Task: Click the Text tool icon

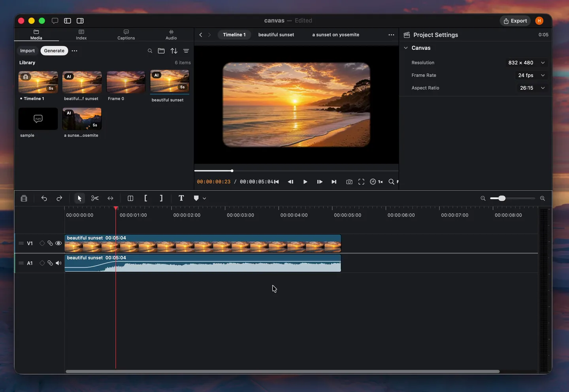Action: [x=181, y=198]
